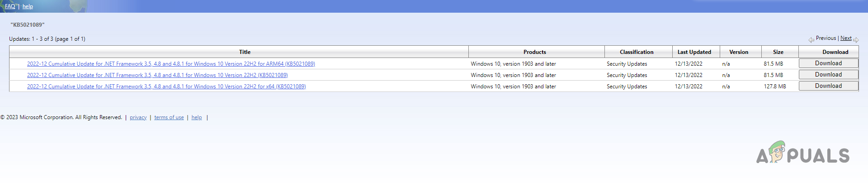This screenshot has width=868, height=183.
Task: Click the Previous pagination text
Action: point(826,38)
